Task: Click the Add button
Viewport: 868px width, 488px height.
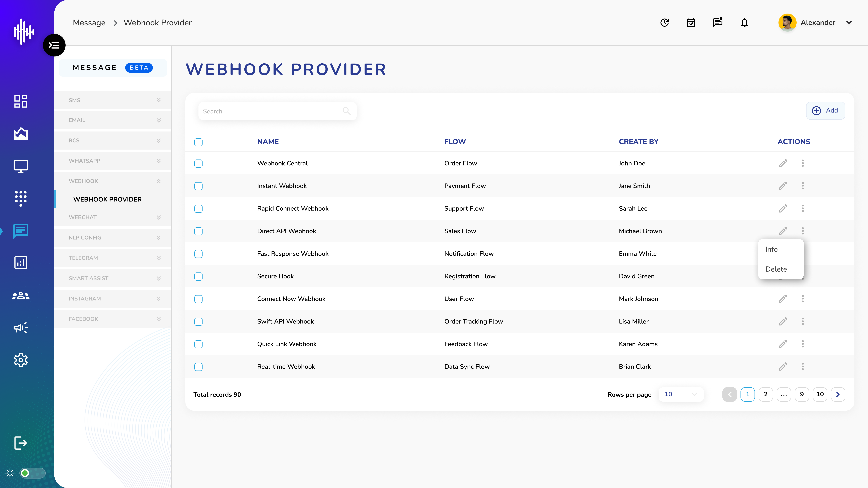Action: (x=825, y=110)
